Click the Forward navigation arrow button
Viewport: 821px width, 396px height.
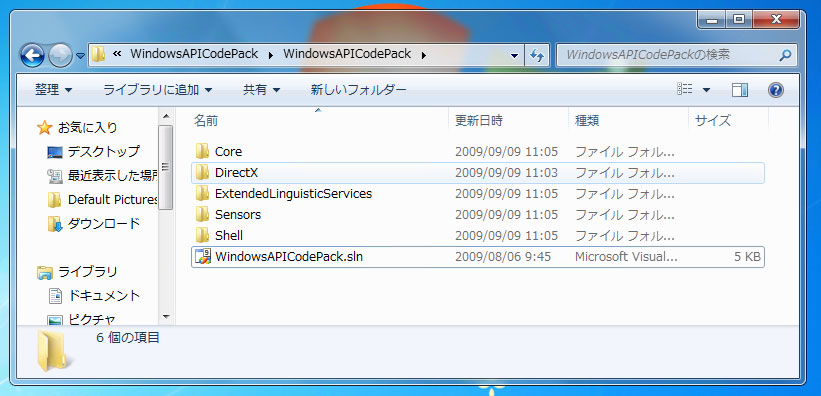click(60, 54)
